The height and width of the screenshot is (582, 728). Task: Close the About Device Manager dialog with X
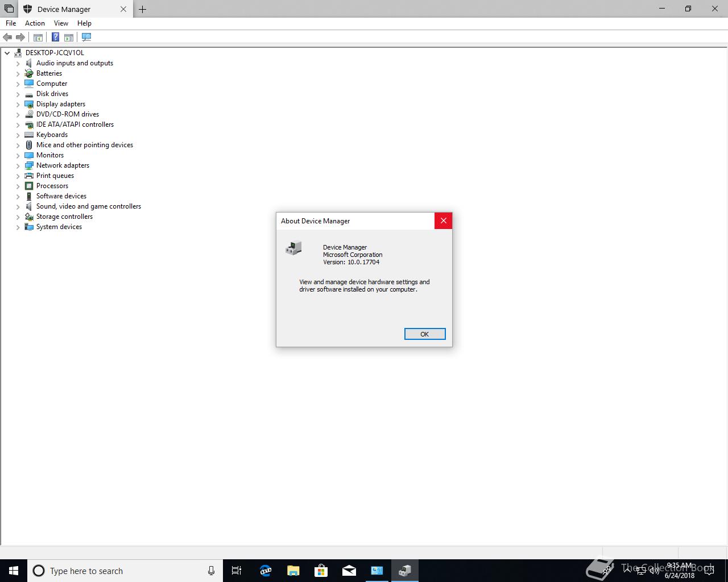click(x=444, y=221)
